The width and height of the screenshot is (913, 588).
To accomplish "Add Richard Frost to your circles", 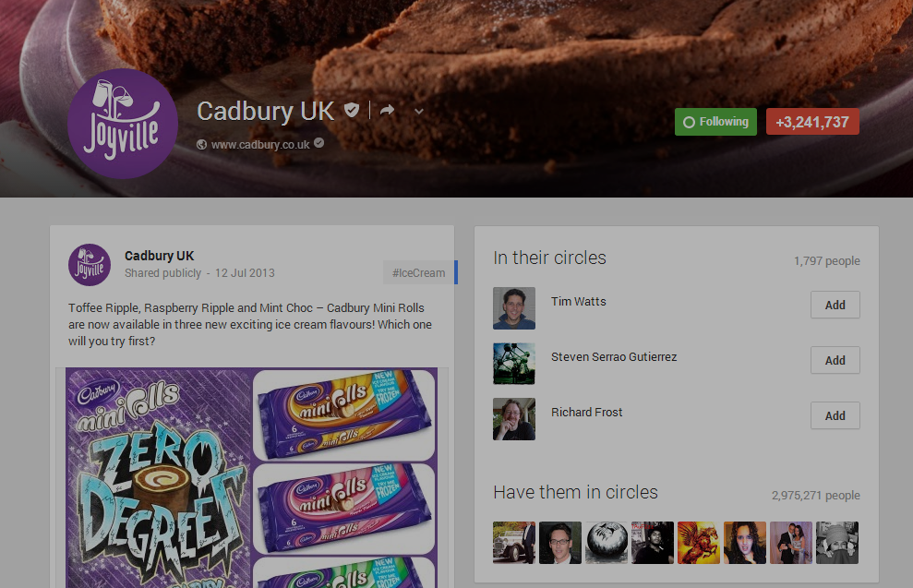I will pyautogui.click(x=835, y=415).
